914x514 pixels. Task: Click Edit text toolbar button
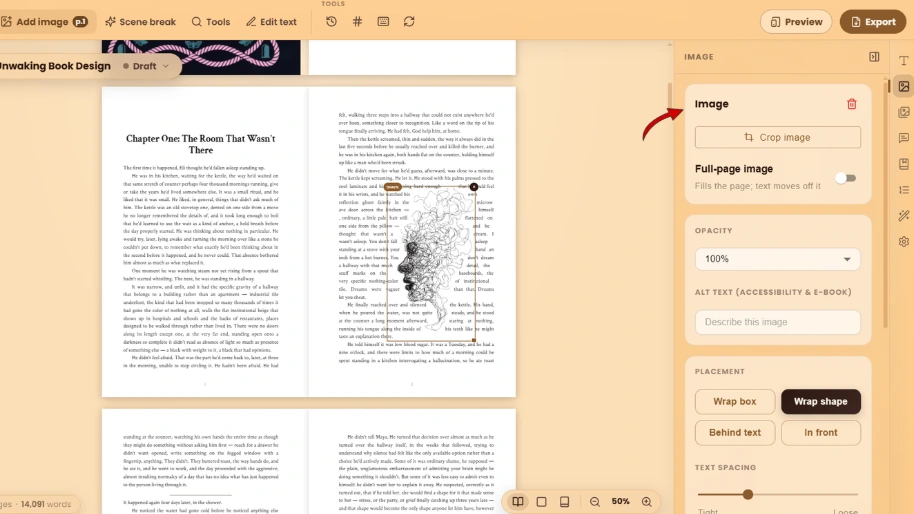271,22
